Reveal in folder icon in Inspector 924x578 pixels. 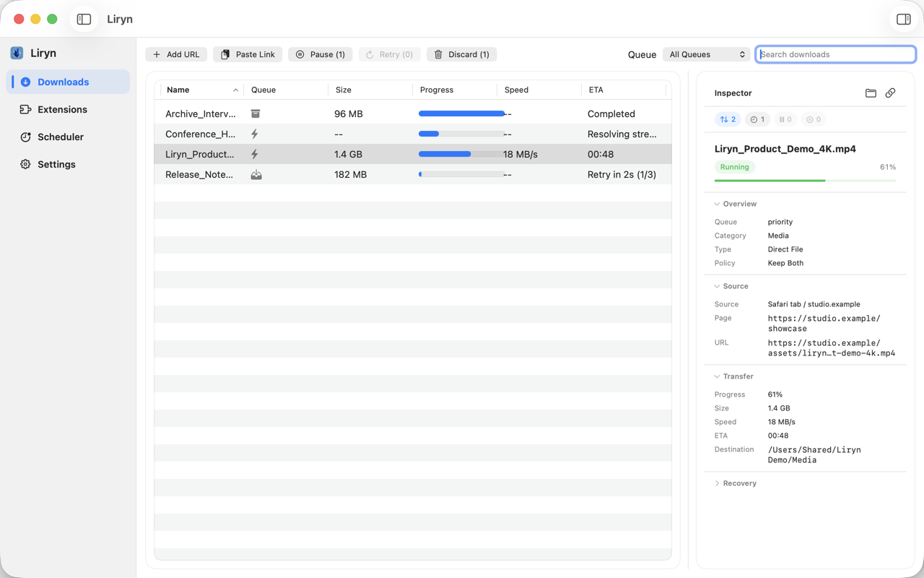(871, 93)
